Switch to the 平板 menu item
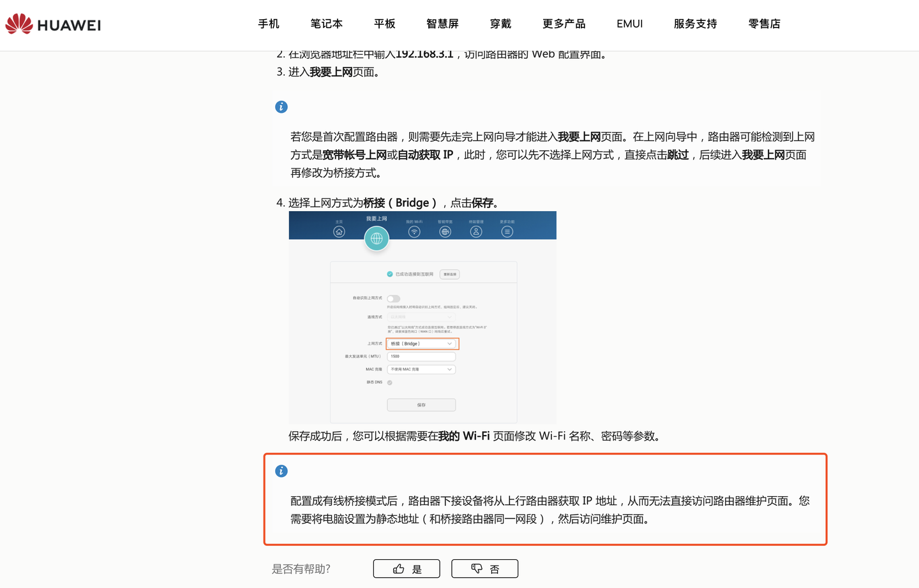919x588 pixels. pyautogui.click(x=384, y=24)
